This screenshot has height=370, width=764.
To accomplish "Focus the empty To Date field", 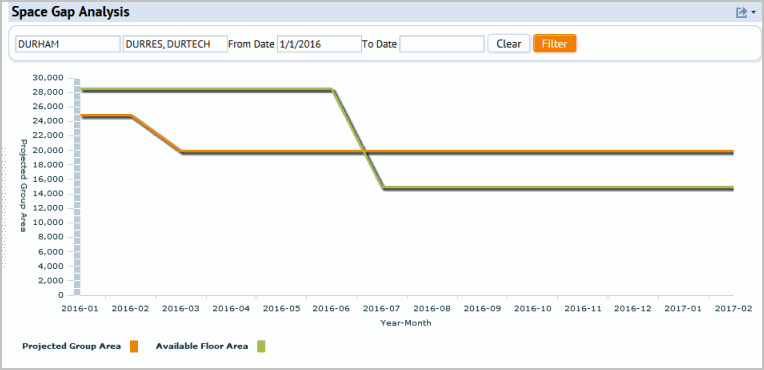I will [442, 44].
